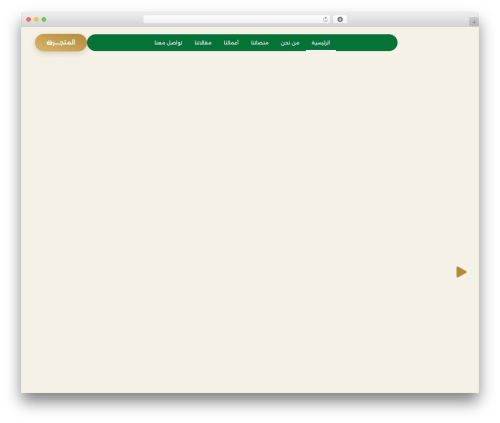Select أعمالنا in the navigation bar

231,43
